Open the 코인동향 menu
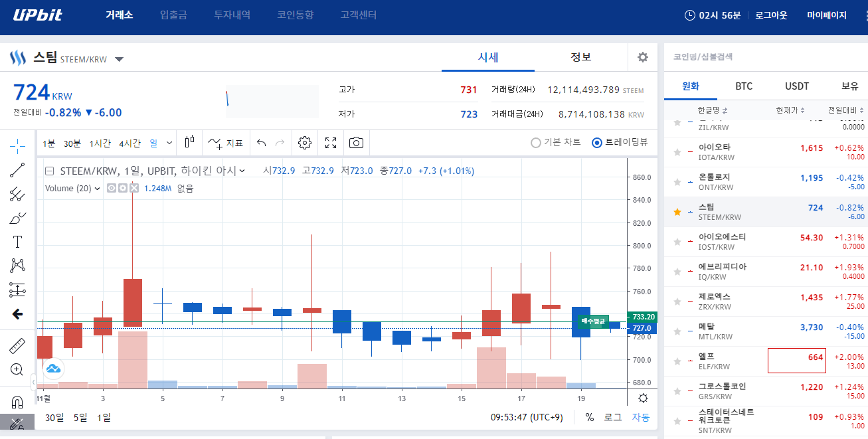This screenshot has width=868, height=439. click(x=295, y=15)
